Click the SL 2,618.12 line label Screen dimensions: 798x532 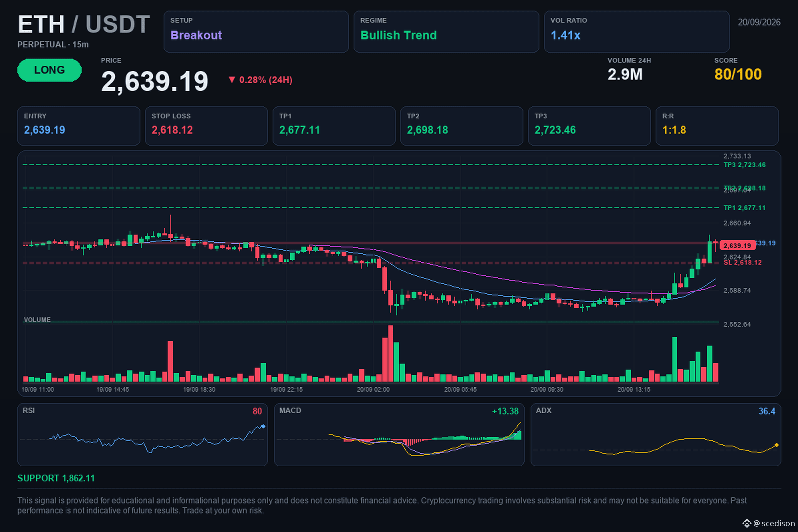coord(742,263)
